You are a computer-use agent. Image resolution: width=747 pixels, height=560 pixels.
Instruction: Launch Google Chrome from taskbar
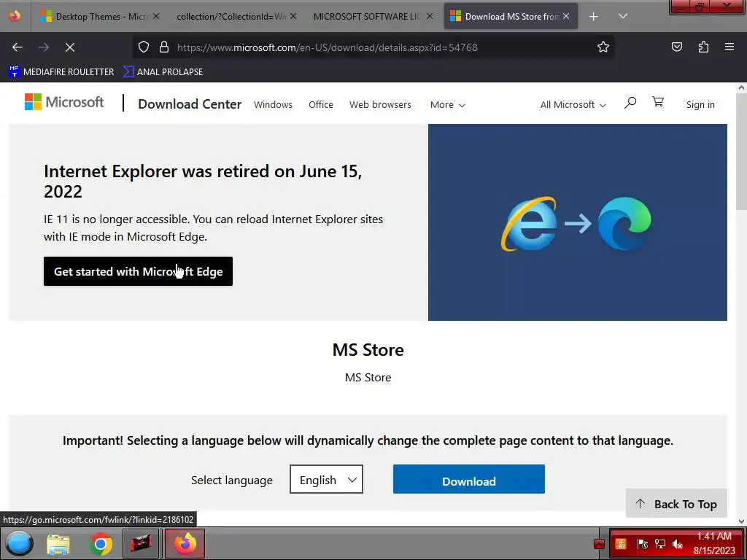(101, 544)
